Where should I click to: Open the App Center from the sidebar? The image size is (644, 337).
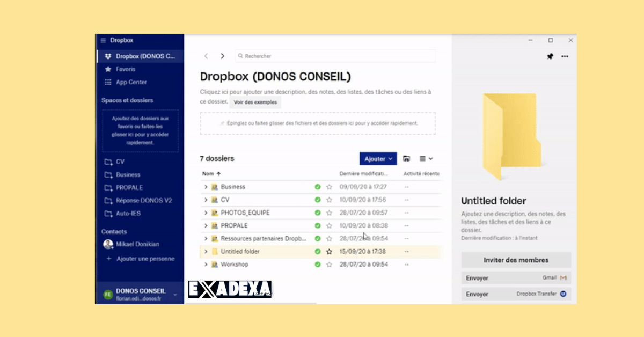click(130, 82)
